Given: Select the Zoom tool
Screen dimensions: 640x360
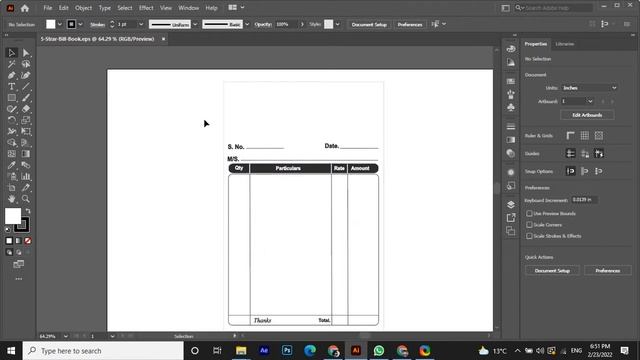Looking at the screenshot, I should coord(26,199).
